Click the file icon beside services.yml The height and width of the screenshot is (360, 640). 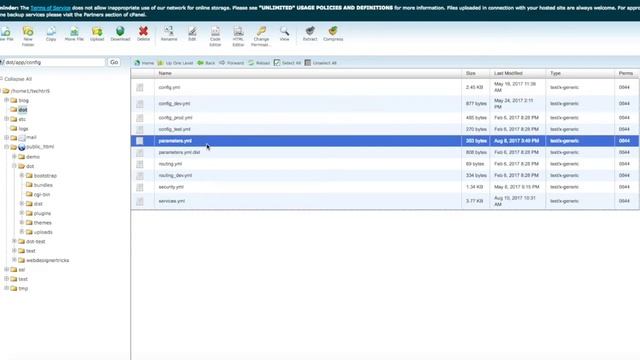tap(140, 201)
